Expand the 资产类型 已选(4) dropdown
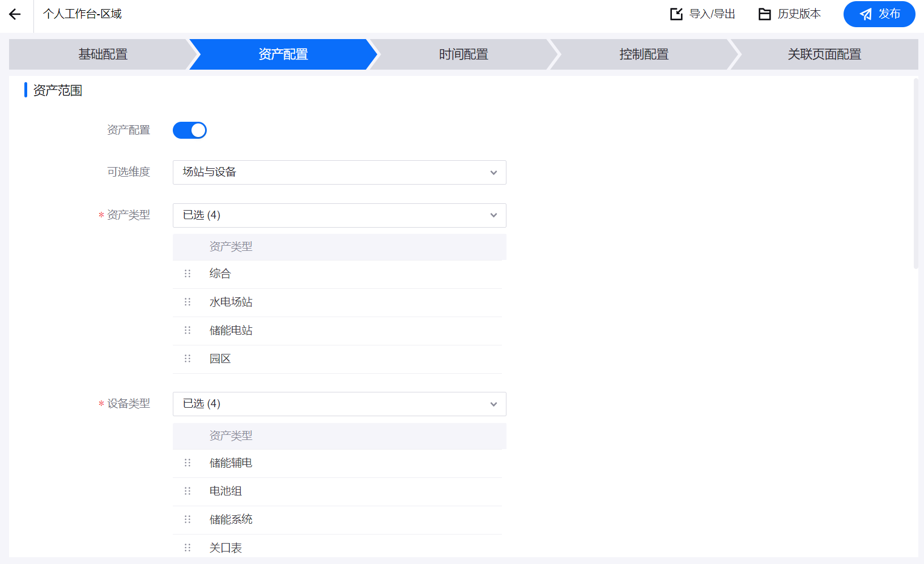 [339, 215]
